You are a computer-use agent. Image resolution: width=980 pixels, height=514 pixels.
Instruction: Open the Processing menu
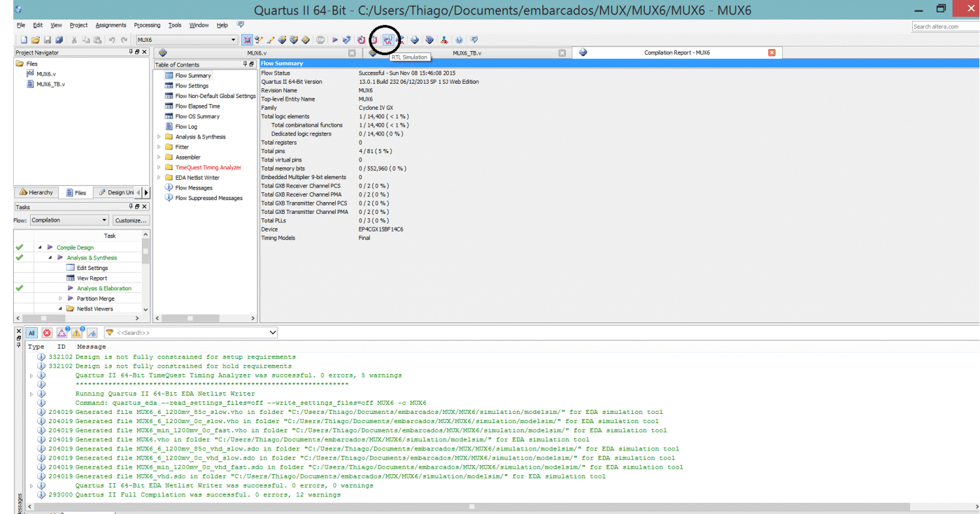(147, 25)
